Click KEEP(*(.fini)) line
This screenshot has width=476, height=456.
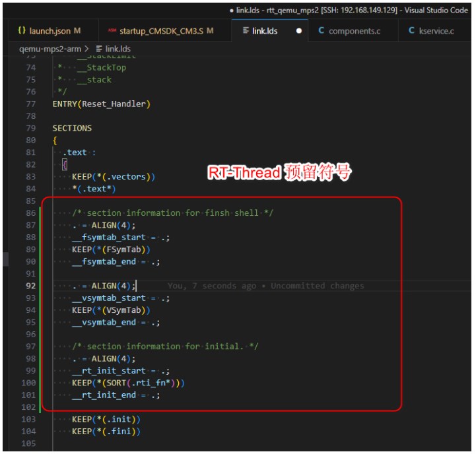[x=106, y=432]
